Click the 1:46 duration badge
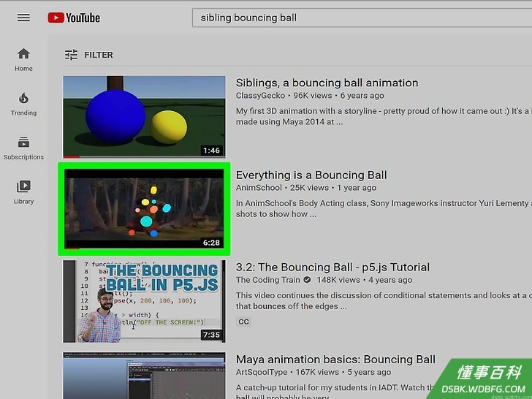This screenshot has width=532, height=399. 211,151
